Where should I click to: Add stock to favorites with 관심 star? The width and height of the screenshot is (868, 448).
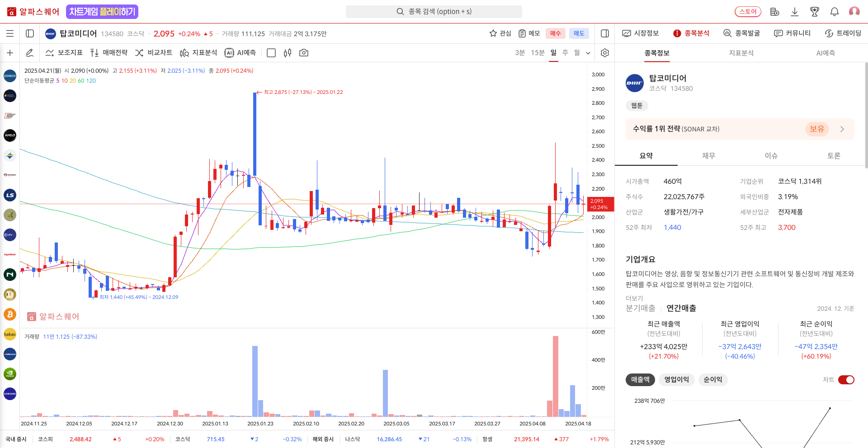coord(500,33)
